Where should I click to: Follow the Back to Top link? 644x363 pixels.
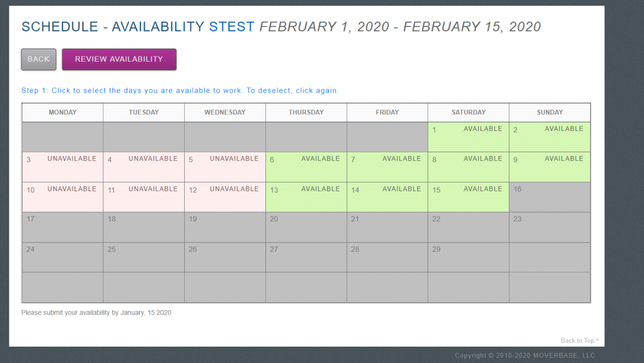[579, 340]
